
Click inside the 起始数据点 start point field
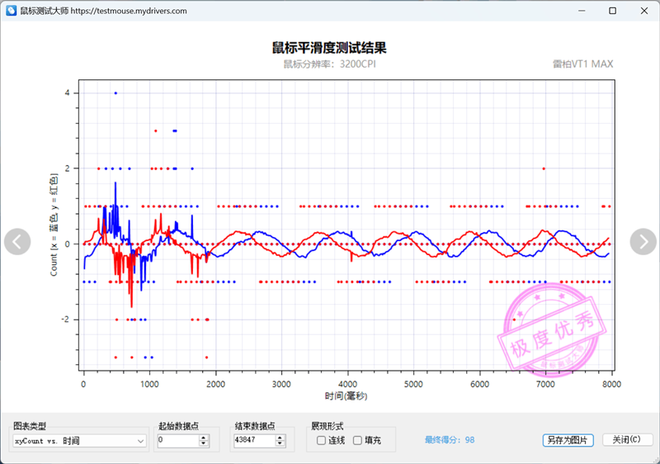click(177, 440)
